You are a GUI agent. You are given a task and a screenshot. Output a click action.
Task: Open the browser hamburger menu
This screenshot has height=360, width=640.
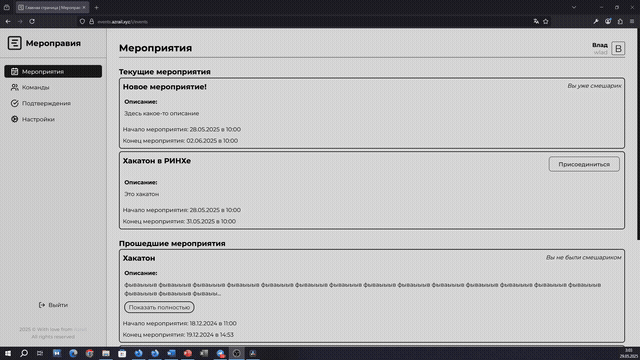632,21
